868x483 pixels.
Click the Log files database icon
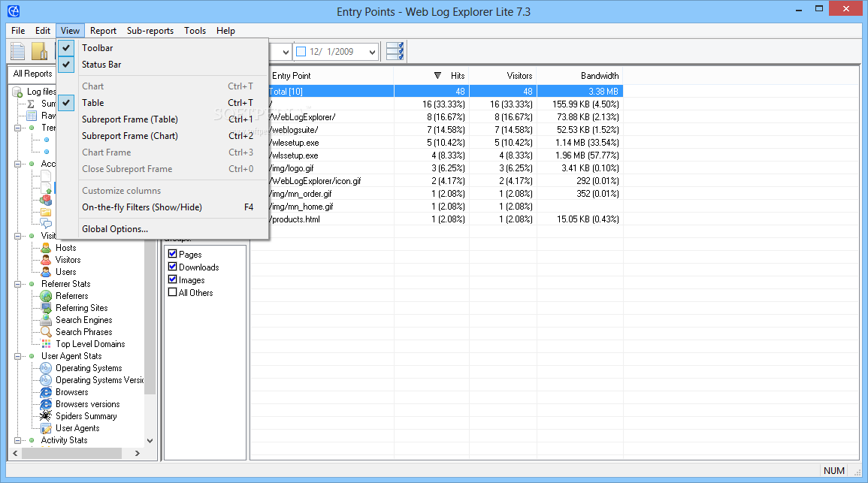[17, 92]
